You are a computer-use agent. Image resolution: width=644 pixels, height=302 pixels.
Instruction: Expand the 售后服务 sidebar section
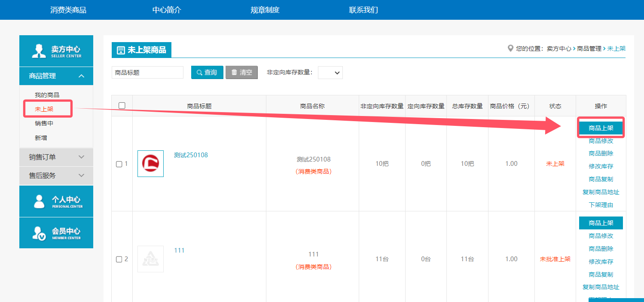(82, 176)
